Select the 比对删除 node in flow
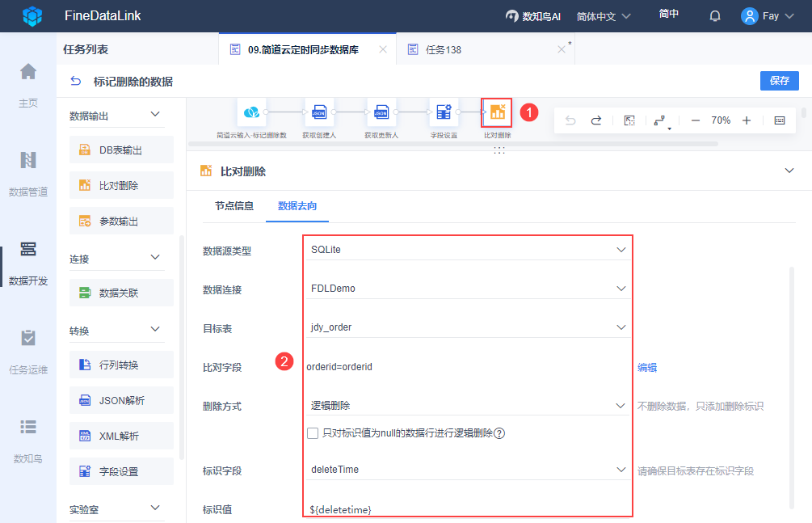The width and height of the screenshot is (812, 523). click(497, 112)
